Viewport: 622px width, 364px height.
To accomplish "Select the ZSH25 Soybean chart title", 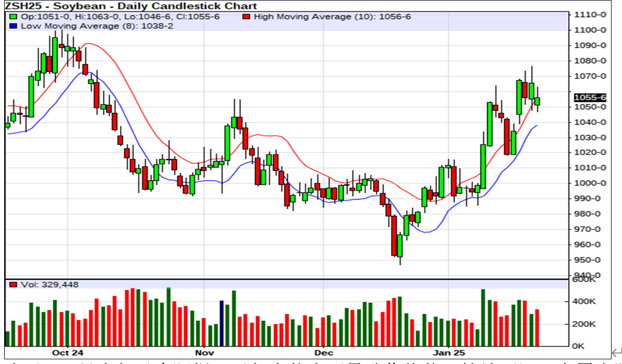I will click(131, 6).
